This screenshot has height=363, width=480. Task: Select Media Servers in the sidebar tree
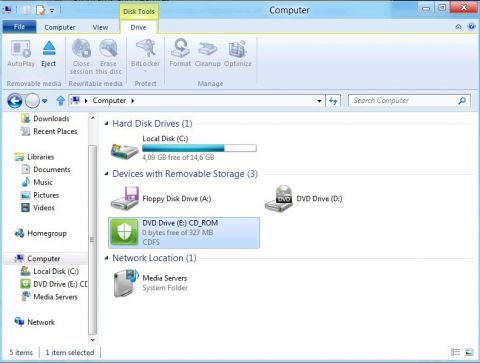pyautogui.click(x=49, y=297)
